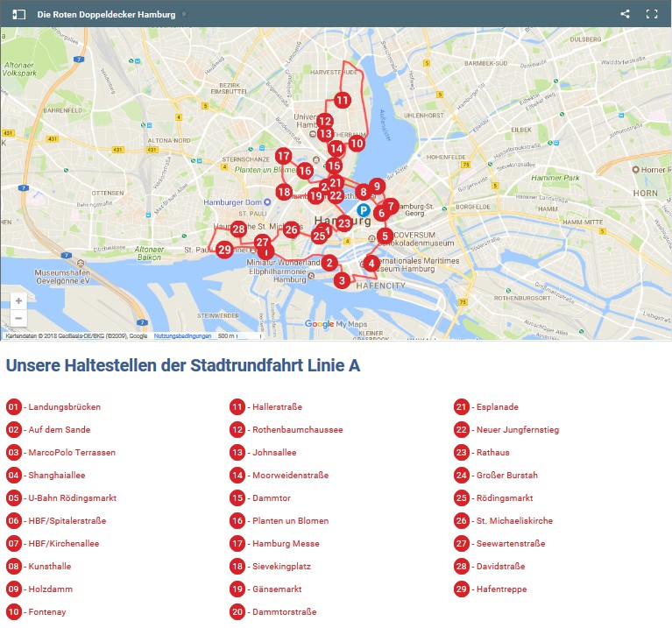The height and width of the screenshot is (628, 672).
Task: Open the map legend side panel icon
Action: point(19,14)
